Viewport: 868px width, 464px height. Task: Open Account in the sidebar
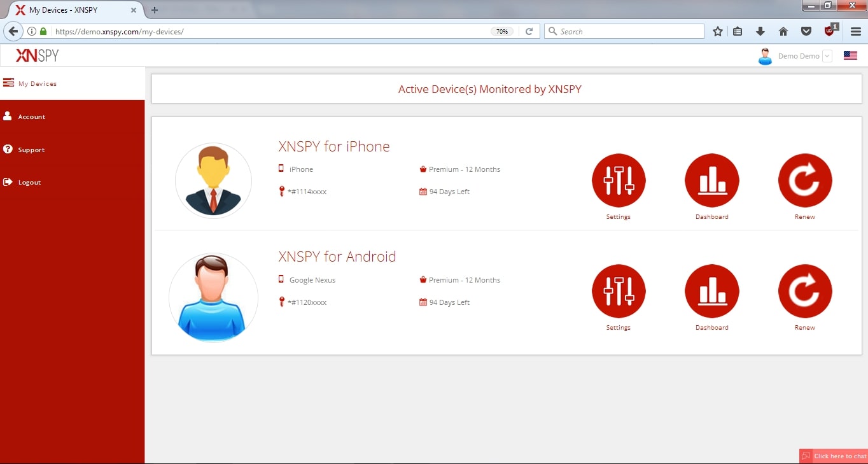point(73,116)
